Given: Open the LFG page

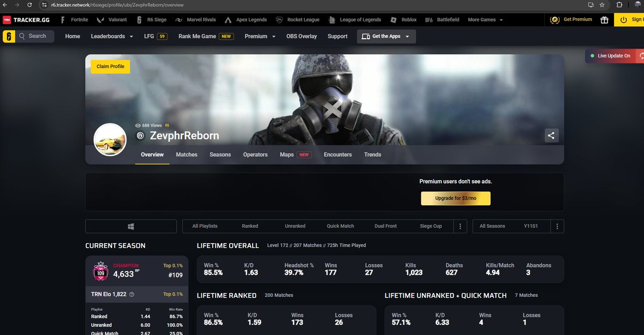Looking at the screenshot, I should point(156,37).
